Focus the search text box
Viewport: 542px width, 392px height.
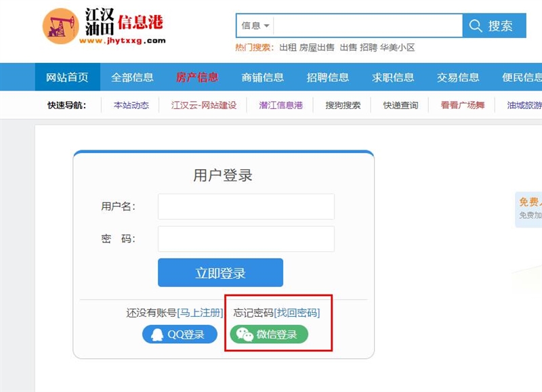point(368,26)
